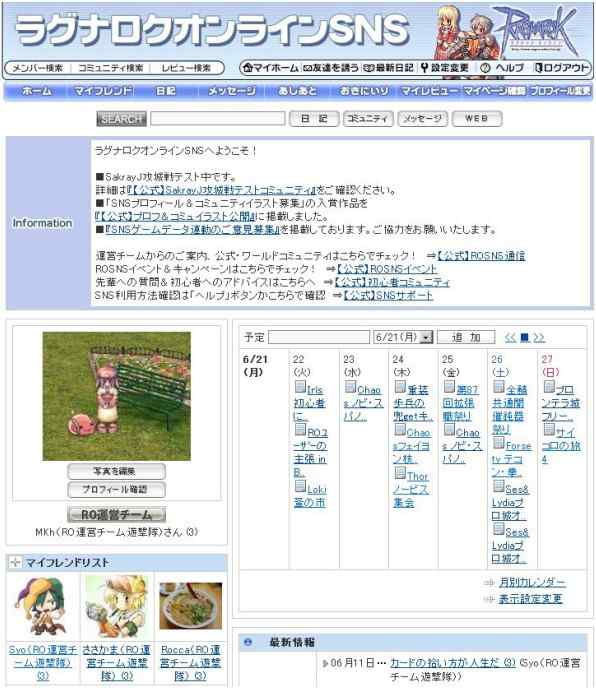
Task: Select the メッセージ navigation tab
Action: [231, 91]
